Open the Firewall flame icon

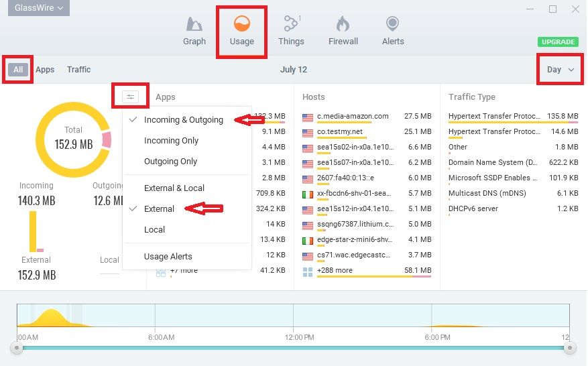tap(343, 25)
